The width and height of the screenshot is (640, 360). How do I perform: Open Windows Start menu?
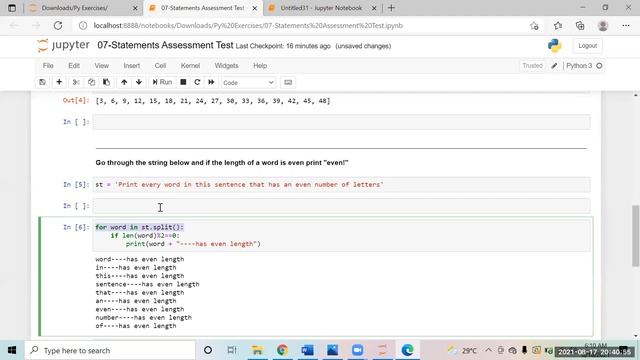pyautogui.click(x=12, y=350)
